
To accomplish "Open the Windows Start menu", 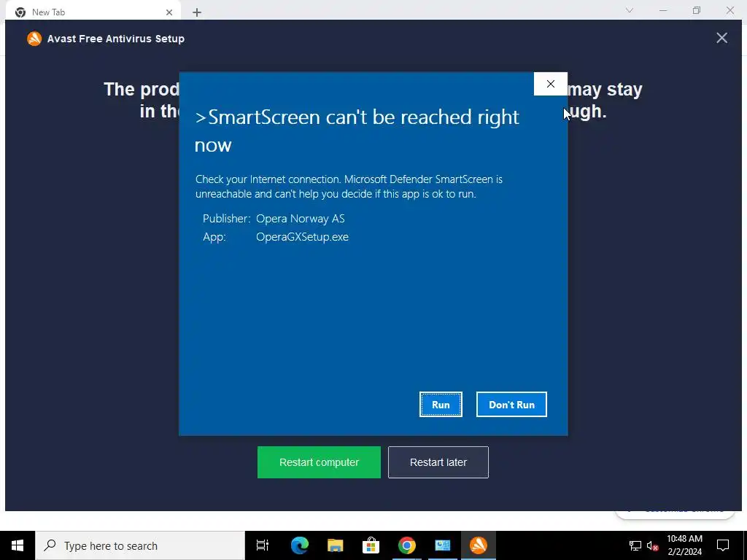I will (18, 545).
